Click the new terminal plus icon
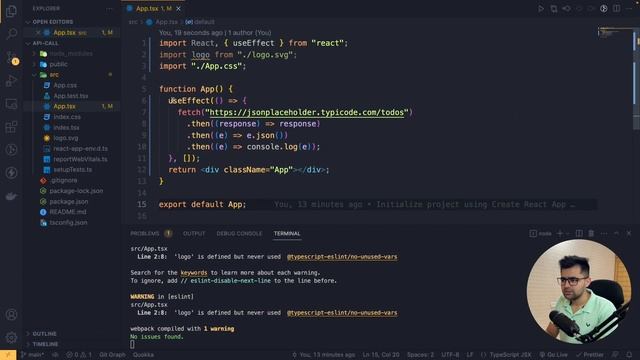The height and width of the screenshot is (360, 640). coord(560,233)
